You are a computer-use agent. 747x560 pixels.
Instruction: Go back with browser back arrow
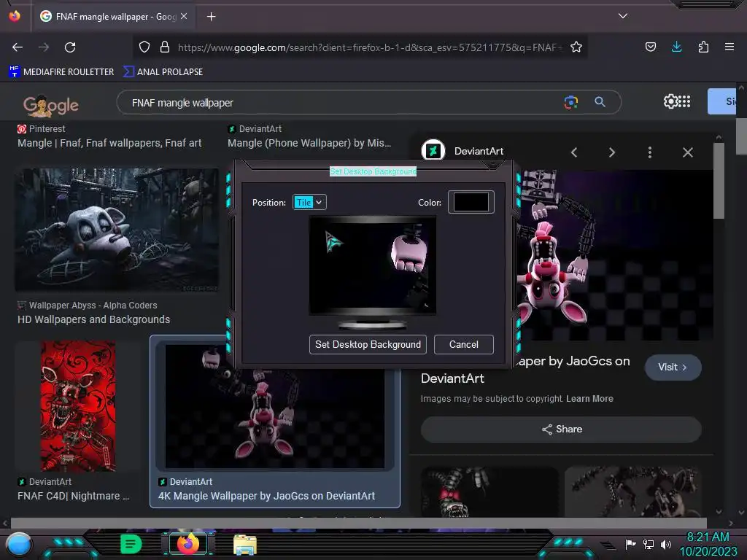click(18, 47)
